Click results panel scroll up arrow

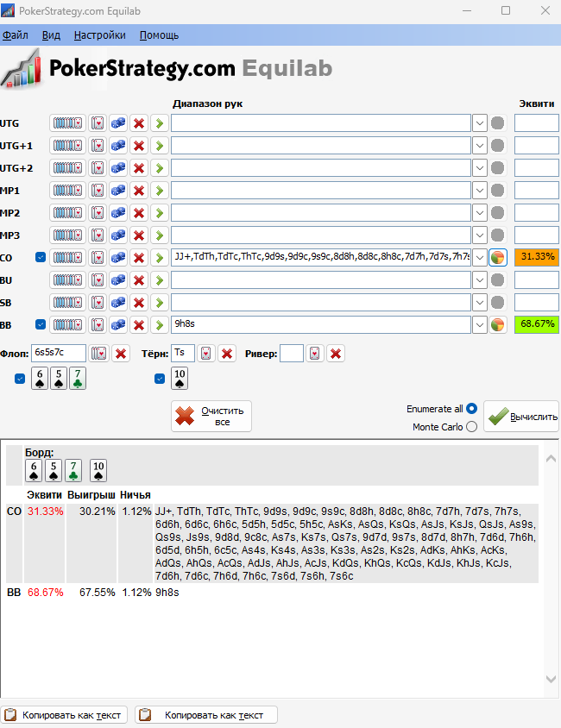(552, 459)
